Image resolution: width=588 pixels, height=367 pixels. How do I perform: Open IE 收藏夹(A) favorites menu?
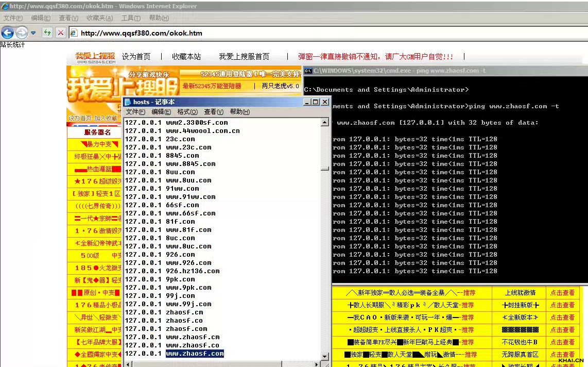[x=99, y=18]
